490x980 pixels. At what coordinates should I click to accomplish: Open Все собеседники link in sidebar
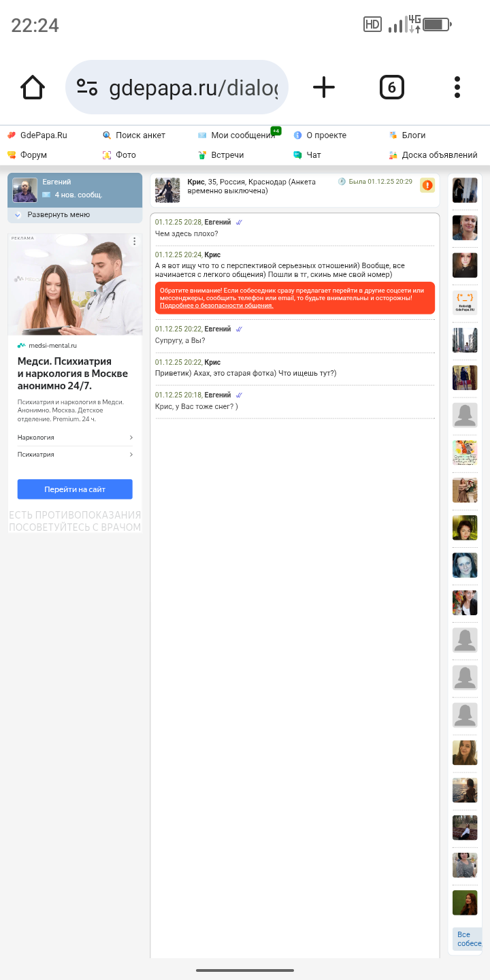coord(468,939)
